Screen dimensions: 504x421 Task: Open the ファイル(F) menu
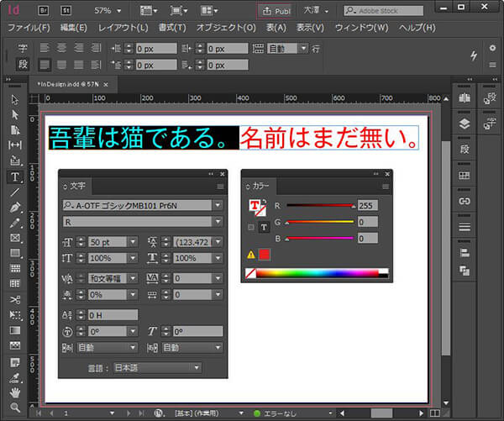[29, 28]
